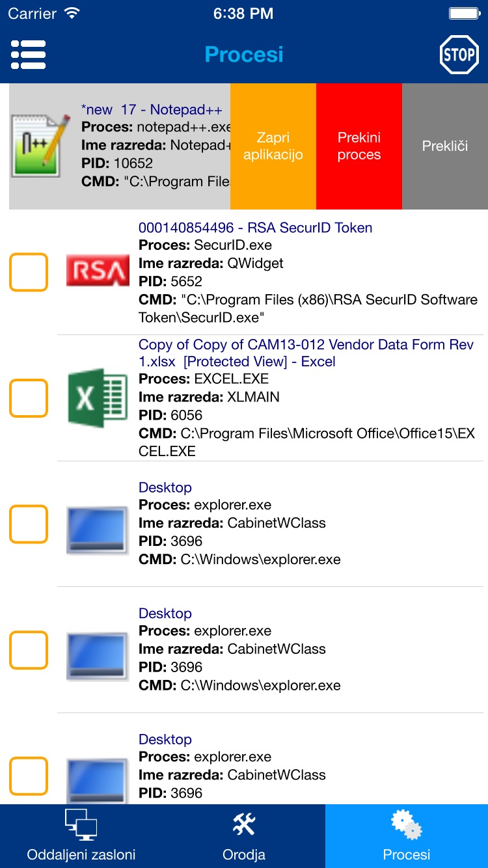
Task: Tap the first Desktop monitor icon
Action: click(x=98, y=524)
